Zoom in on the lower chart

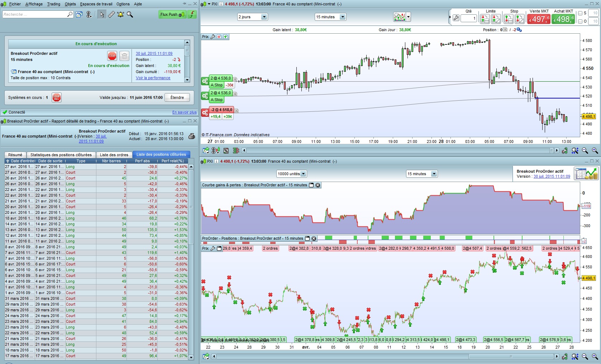point(595,356)
